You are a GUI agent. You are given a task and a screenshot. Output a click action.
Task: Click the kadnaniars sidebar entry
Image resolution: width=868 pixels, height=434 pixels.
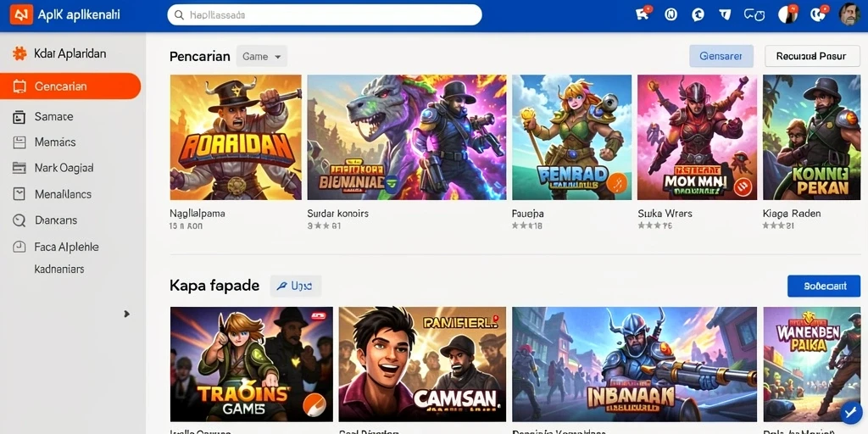(x=59, y=270)
